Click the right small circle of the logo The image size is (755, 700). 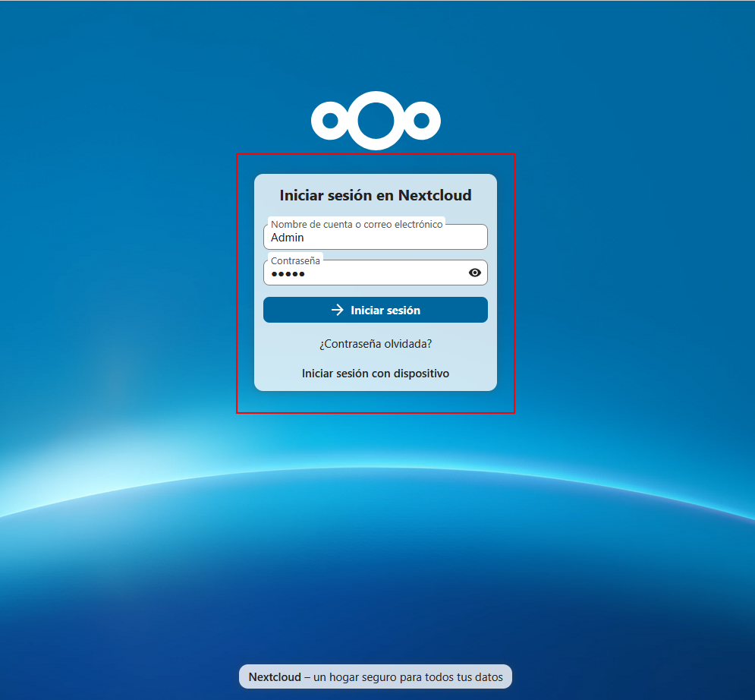click(x=422, y=120)
